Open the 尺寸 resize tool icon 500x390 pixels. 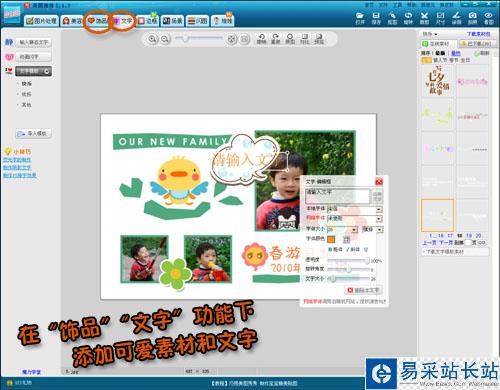(x=440, y=18)
